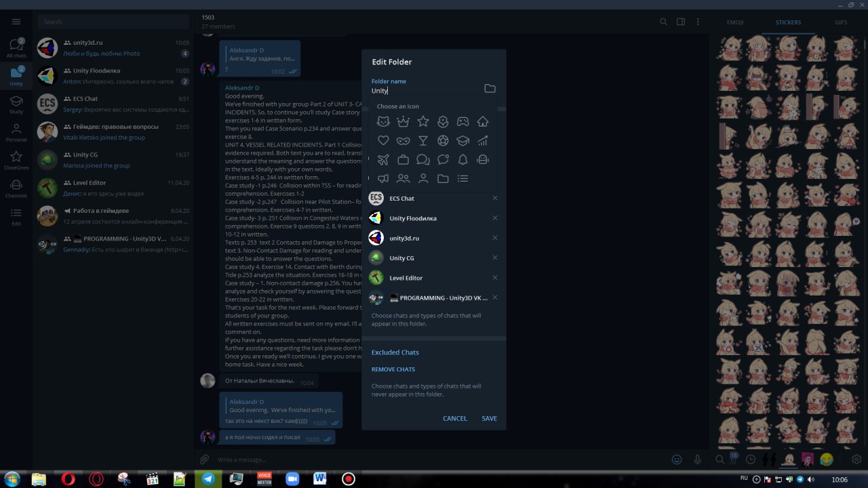Switch to the GIFS tab

click(841, 22)
